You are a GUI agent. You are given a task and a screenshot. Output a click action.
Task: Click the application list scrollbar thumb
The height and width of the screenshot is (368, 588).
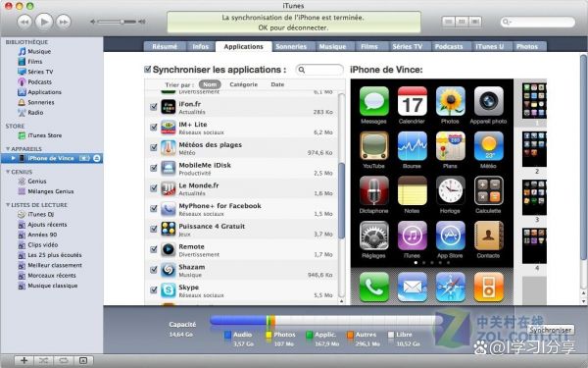pos(341,200)
